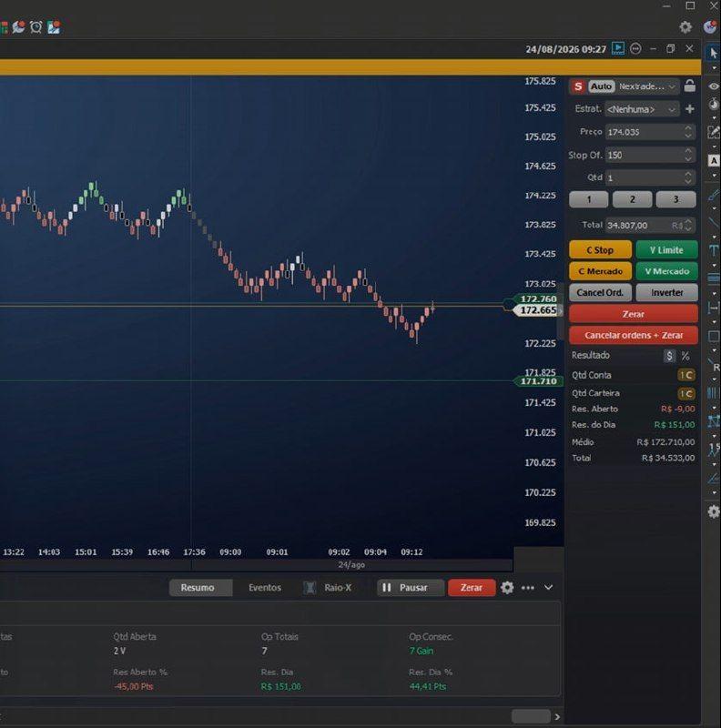Click the red S mode badge
The width and height of the screenshot is (721, 728).
(x=578, y=86)
